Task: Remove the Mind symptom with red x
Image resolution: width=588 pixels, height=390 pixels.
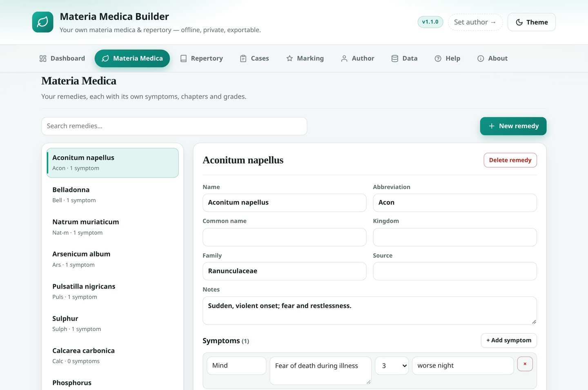Action: pos(525,364)
